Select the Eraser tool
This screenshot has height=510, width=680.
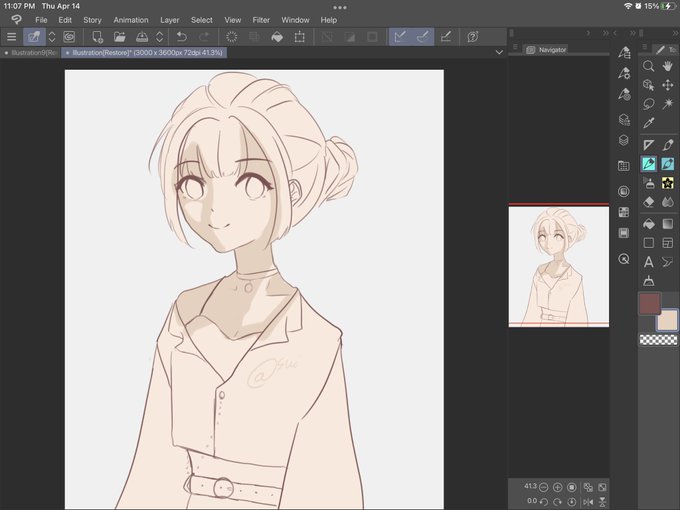pos(648,202)
